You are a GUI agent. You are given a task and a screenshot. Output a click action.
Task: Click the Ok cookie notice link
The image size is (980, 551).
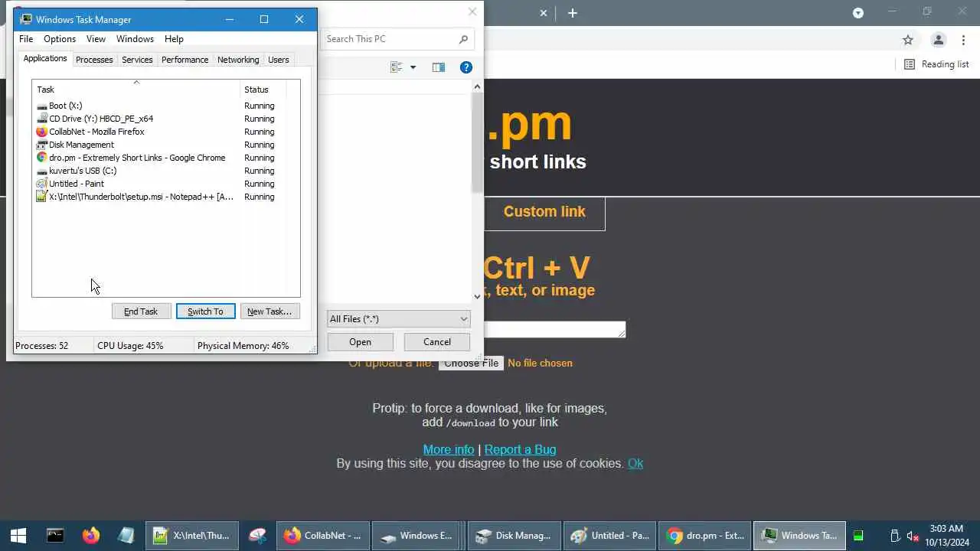point(635,463)
